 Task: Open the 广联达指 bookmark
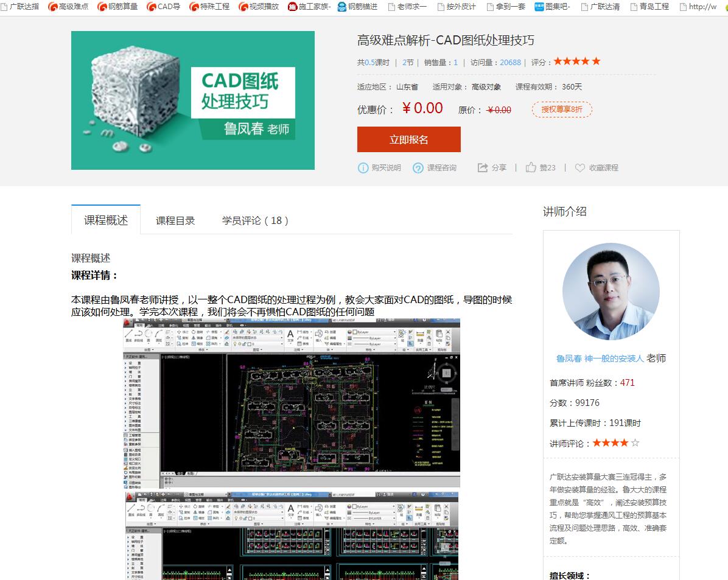coord(20,7)
